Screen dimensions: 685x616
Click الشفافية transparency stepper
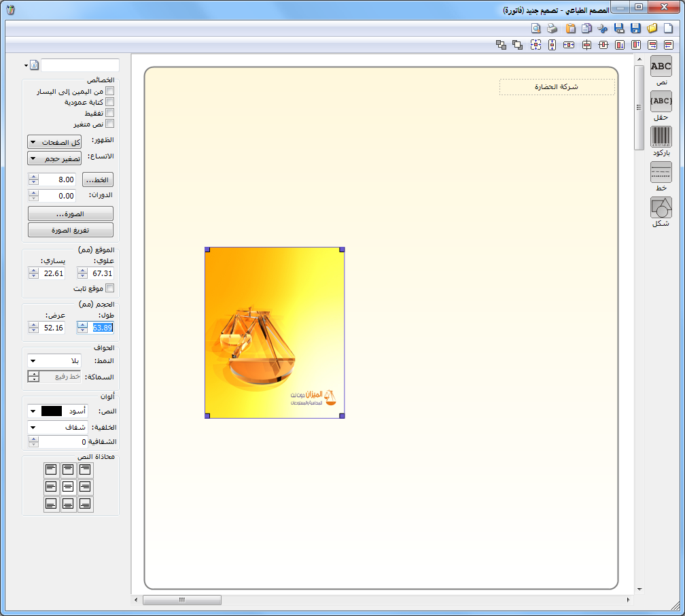point(34,442)
